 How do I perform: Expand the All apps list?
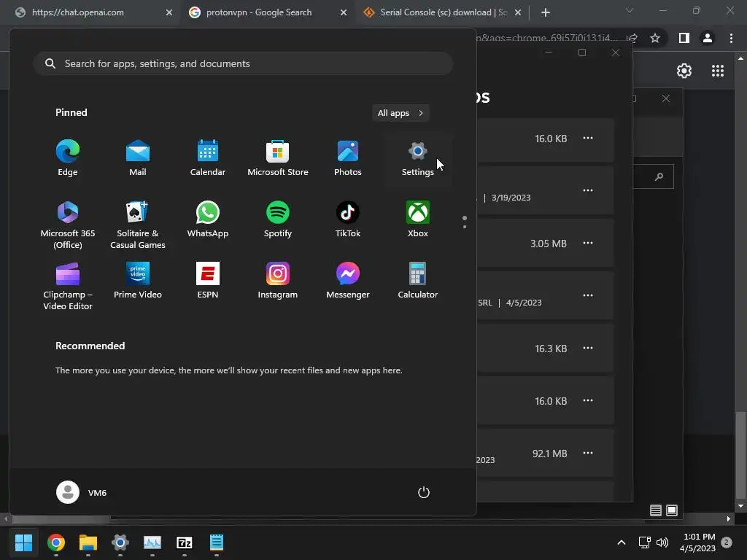pos(400,113)
